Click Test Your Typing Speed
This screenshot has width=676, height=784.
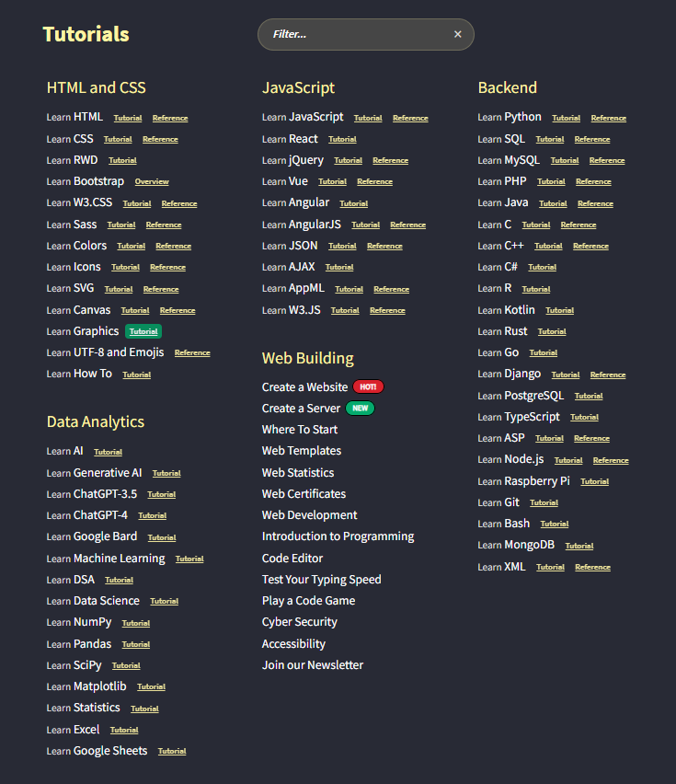[x=324, y=579]
